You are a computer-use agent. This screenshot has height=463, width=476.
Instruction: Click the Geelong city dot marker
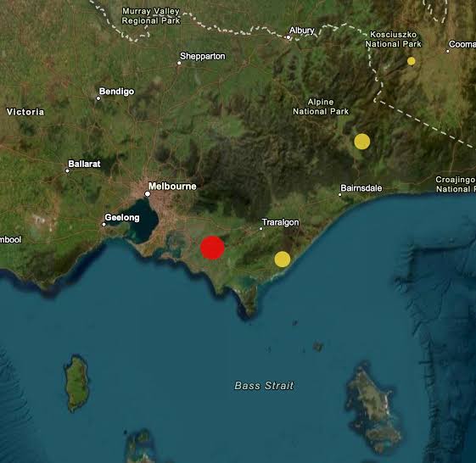point(104,225)
